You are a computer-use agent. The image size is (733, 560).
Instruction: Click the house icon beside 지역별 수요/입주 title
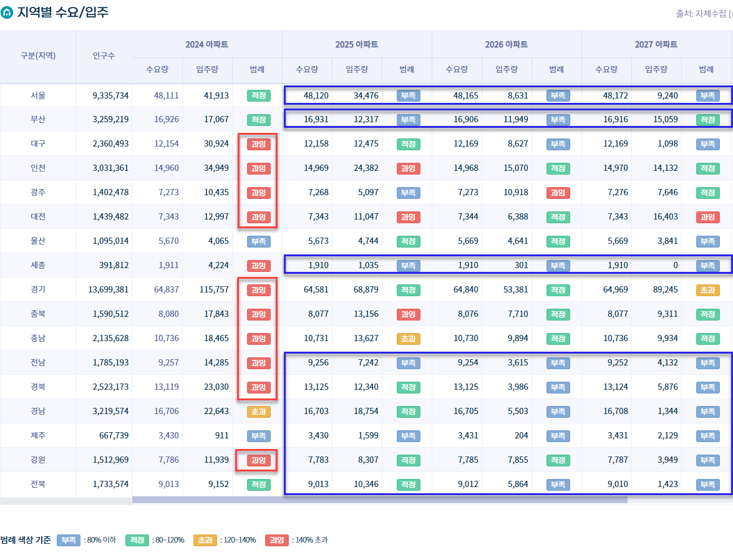[6, 12]
